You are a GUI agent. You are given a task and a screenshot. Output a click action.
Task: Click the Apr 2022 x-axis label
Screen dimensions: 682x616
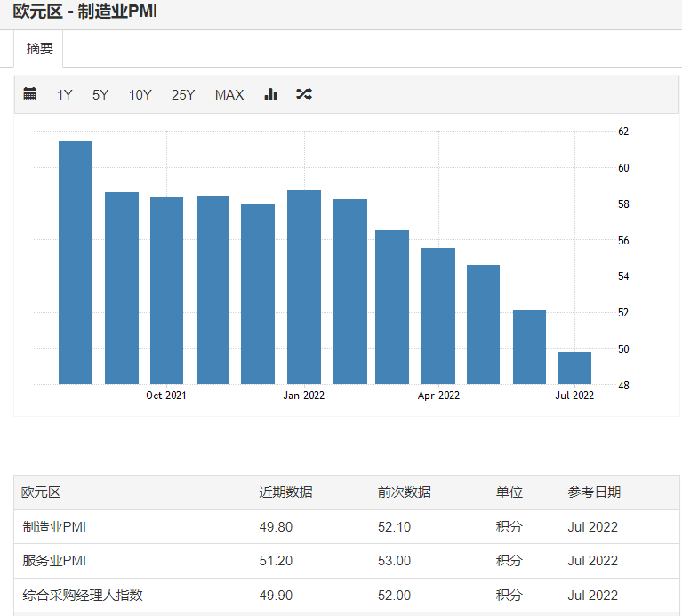click(438, 396)
